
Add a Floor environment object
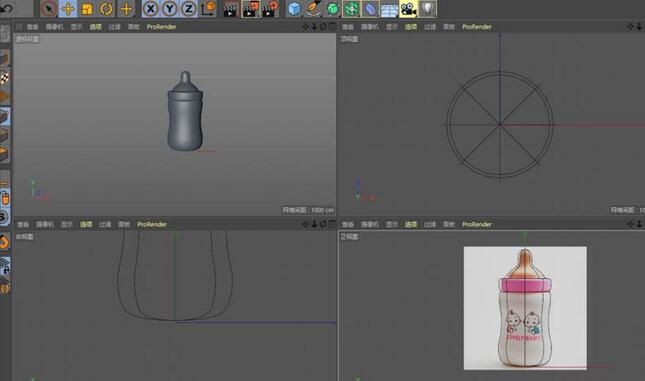click(x=389, y=9)
